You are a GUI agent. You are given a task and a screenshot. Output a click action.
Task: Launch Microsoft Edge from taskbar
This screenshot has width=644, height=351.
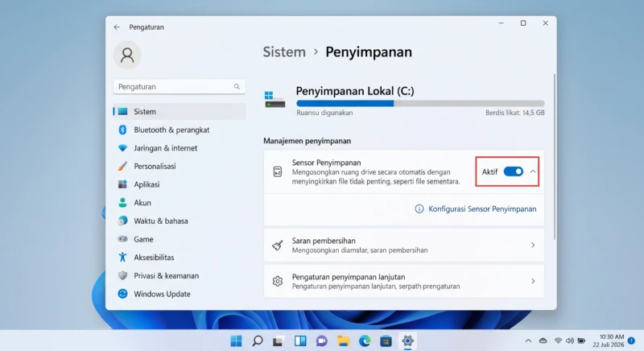click(x=365, y=341)
